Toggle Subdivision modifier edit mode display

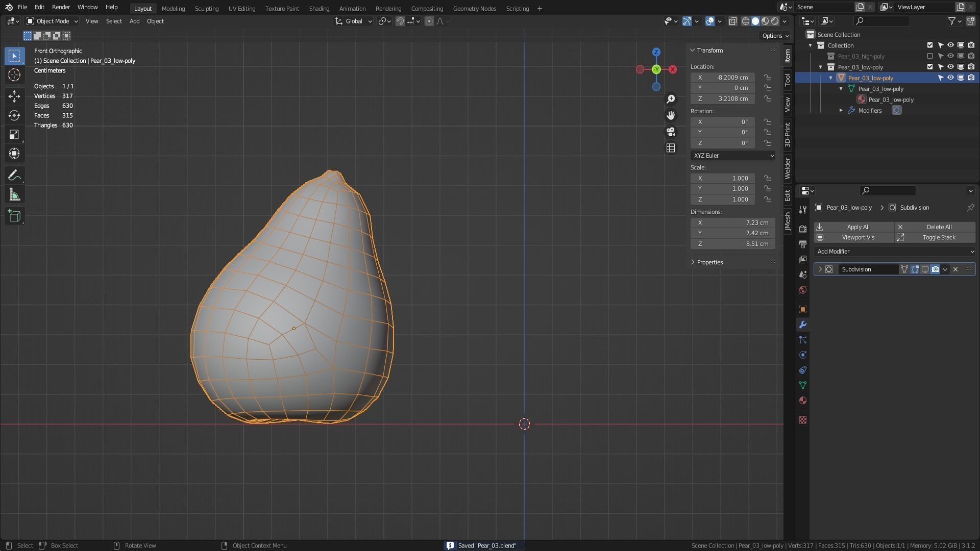click(x=915, y=269)
